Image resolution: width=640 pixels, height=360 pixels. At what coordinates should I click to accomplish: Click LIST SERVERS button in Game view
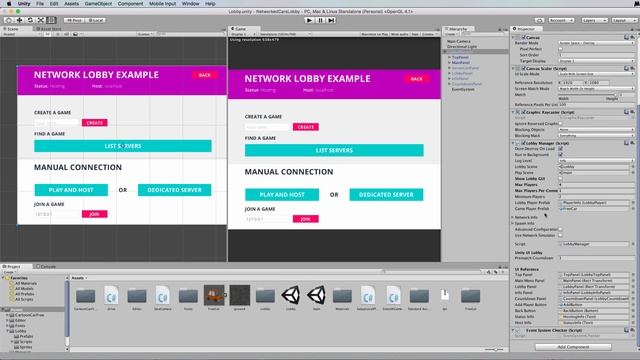(x=334, y=150)
